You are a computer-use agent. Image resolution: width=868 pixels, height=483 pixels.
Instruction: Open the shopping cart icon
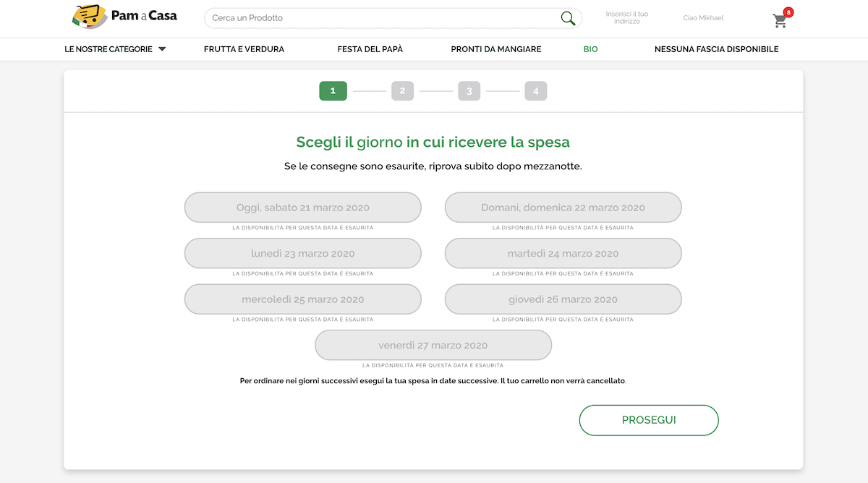[780, 20]
